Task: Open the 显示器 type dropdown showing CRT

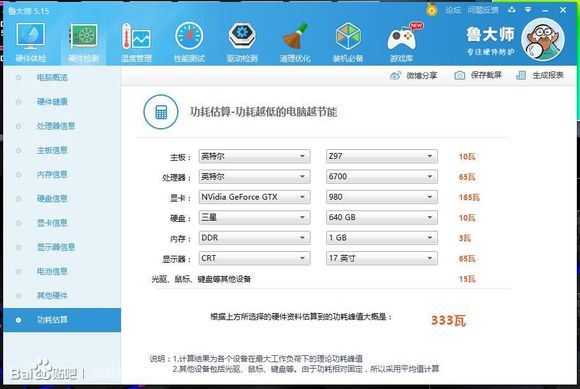Action: click(254, 258)
